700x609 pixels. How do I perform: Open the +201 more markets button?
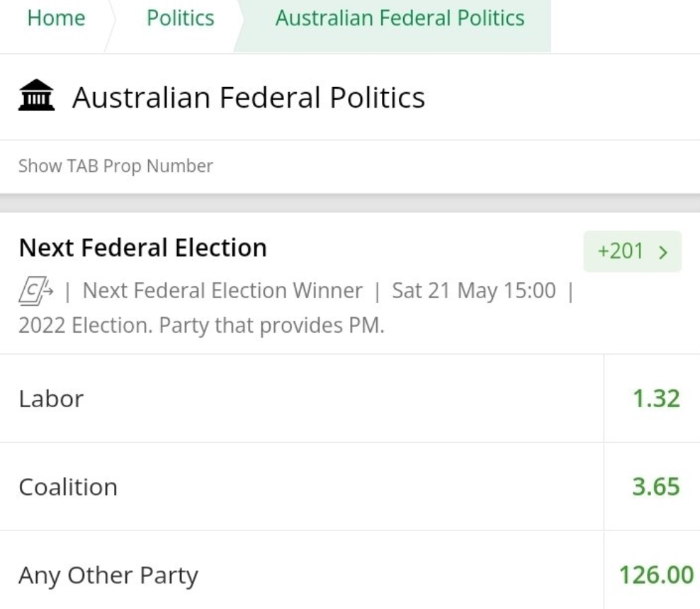click(x=632, y=251)
